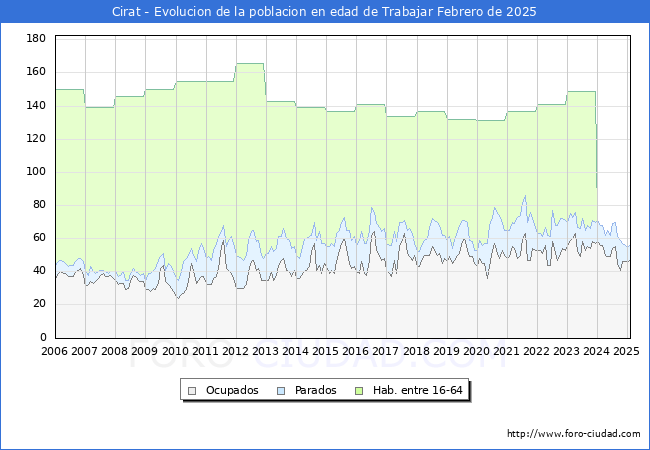Viewport: 650px width, 450px height.
Task: Click the 2012 x-axis year label
Action: pyautogui.click(x=235, y=351)
